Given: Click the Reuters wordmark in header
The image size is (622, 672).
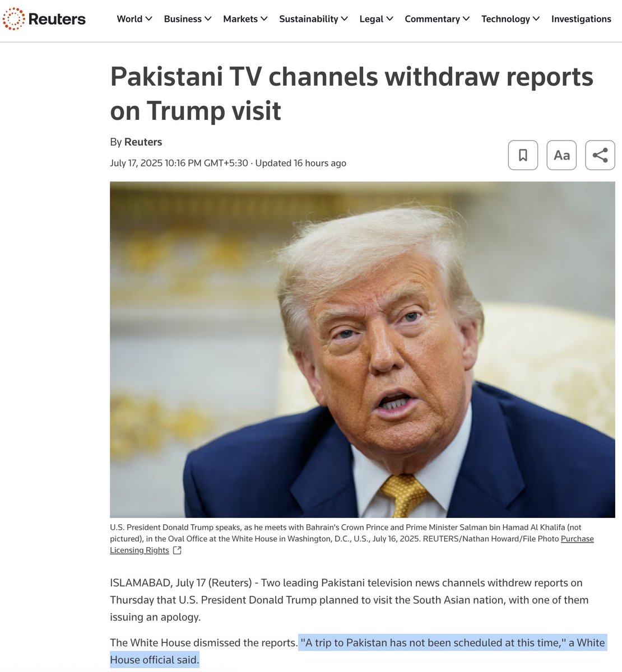Looking at the screenshot, I should pyautogui.click(x=57, y=19).
